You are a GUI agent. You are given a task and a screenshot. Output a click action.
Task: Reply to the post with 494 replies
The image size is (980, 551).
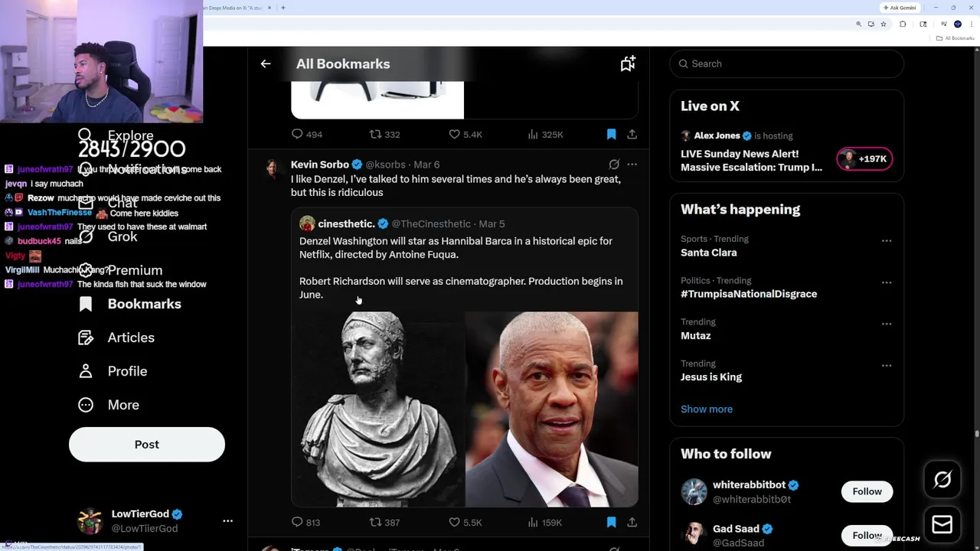click(x=306, y=134)
